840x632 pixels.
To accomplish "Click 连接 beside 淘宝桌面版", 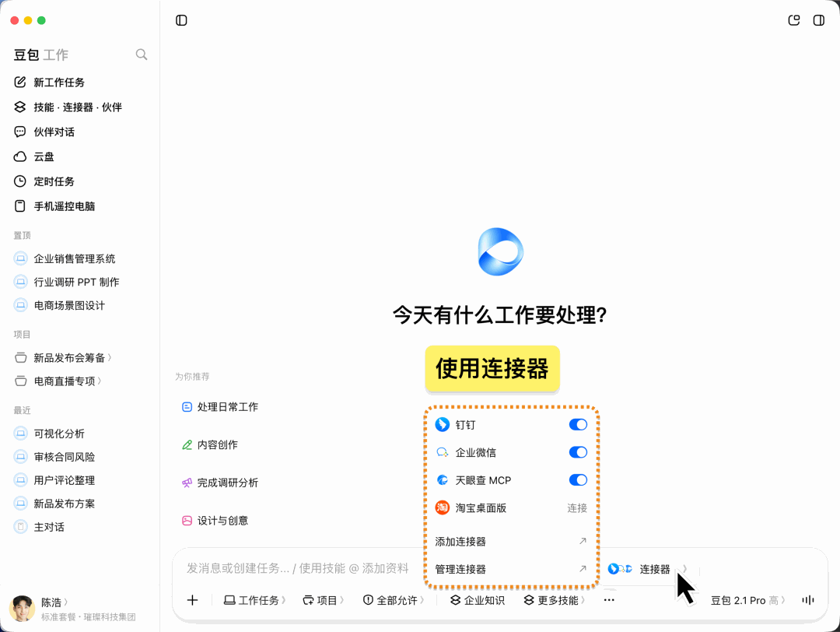I will (x=577, y=507).
